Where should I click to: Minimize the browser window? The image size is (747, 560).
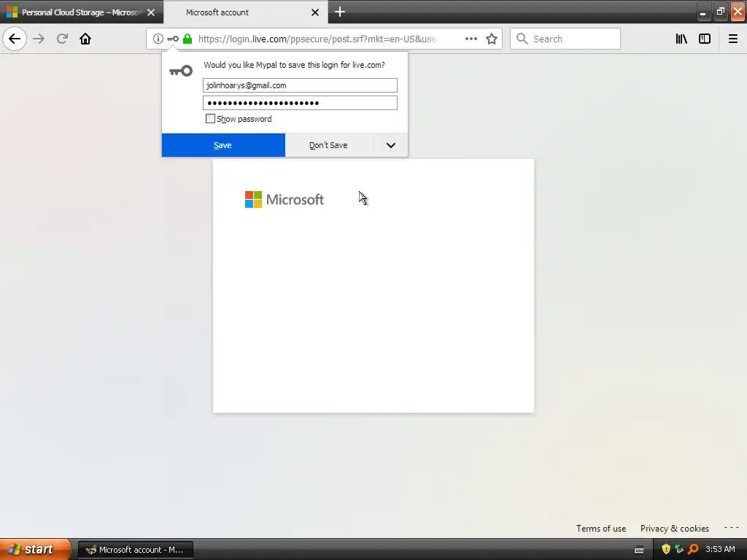703,12
